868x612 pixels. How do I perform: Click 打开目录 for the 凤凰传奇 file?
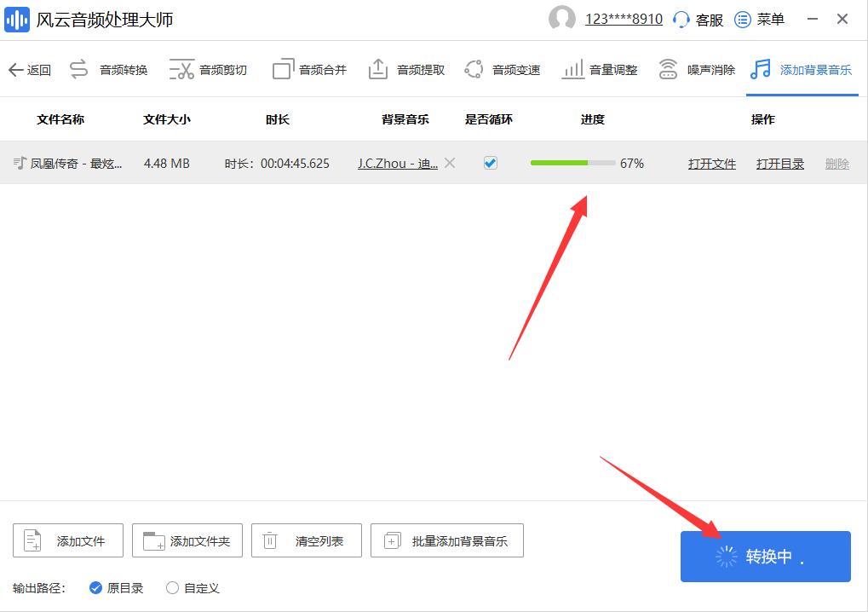(x=779, y=163)
